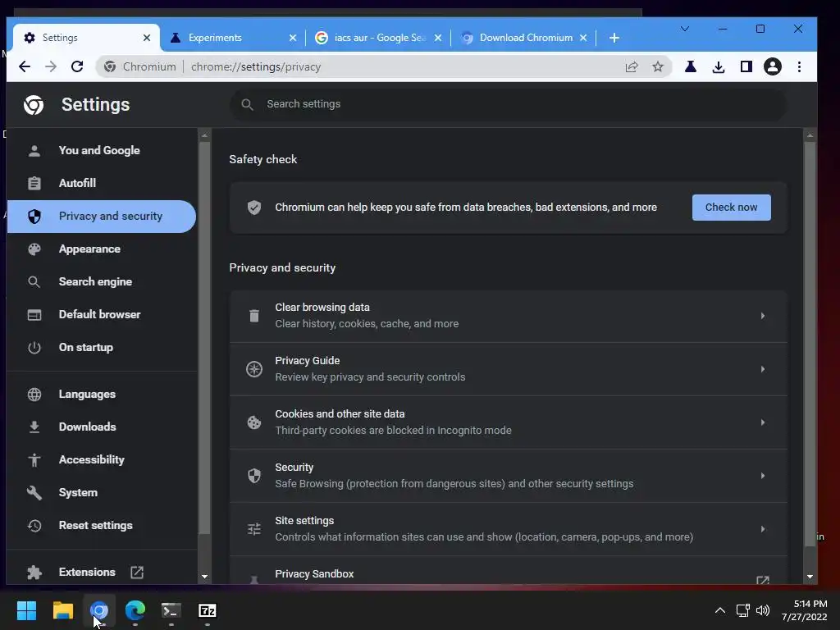
Task: Open the Experiments flask toolbar icon
Action: coord(691,66)
